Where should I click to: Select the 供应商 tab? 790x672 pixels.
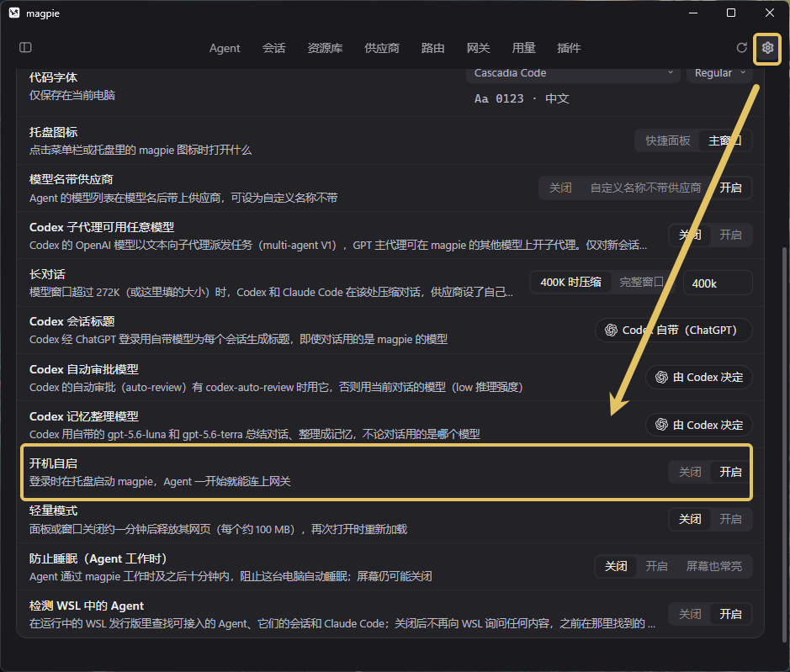tap(382, 48)
